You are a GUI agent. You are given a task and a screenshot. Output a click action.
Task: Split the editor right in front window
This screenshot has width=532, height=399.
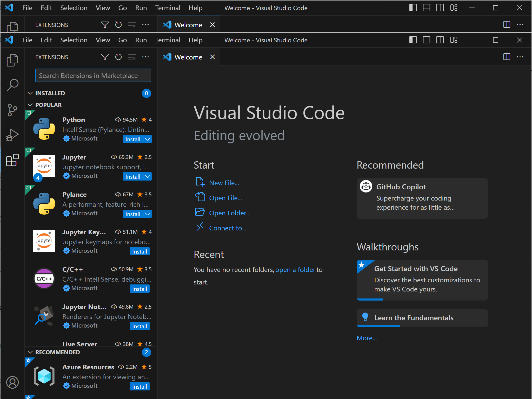(x=507, y=57)
